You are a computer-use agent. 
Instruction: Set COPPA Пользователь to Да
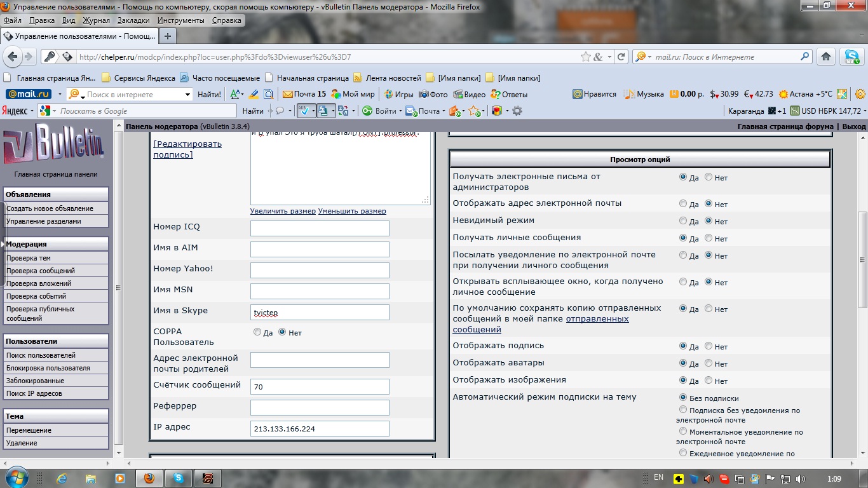257,332
